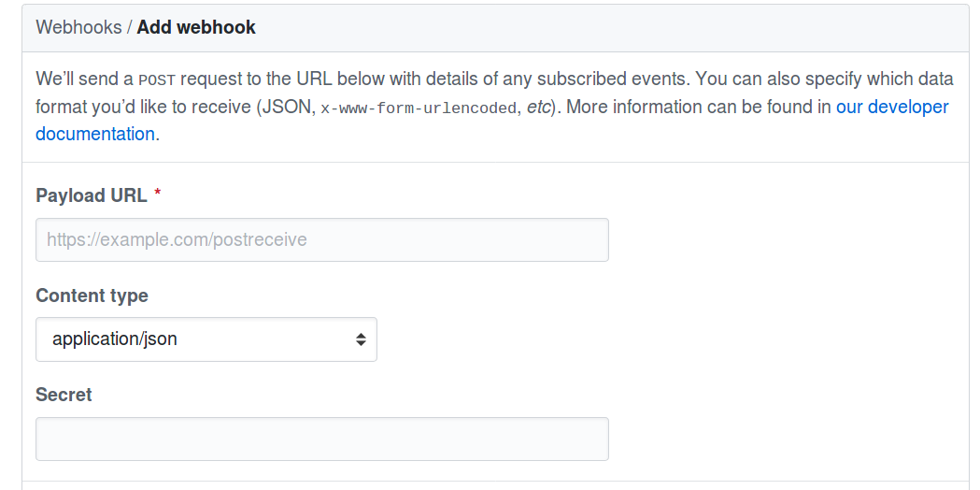Image resolution: width=980 pixels, height=490 pixels.
Task: Click into the Secret text field
Action: coord(321,439)
